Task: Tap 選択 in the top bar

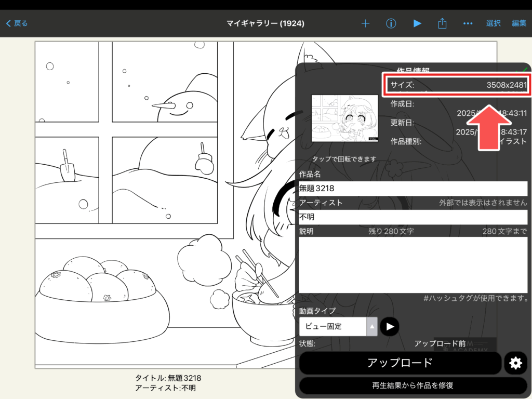Action: point(493,23)
